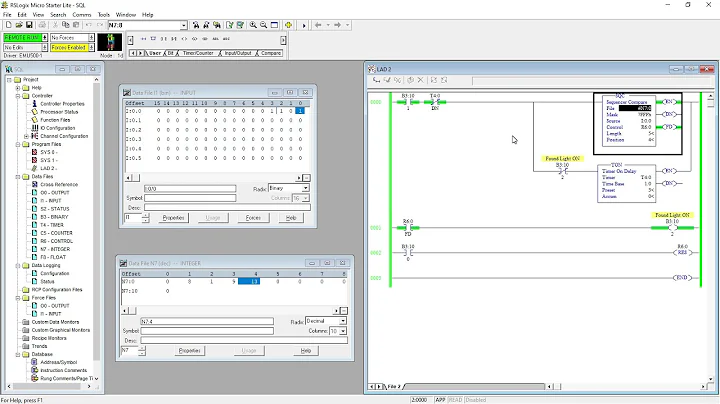The image size is (720, 404).
Task: Click the Copy icon in the toolbar
Action: (66, 25)
